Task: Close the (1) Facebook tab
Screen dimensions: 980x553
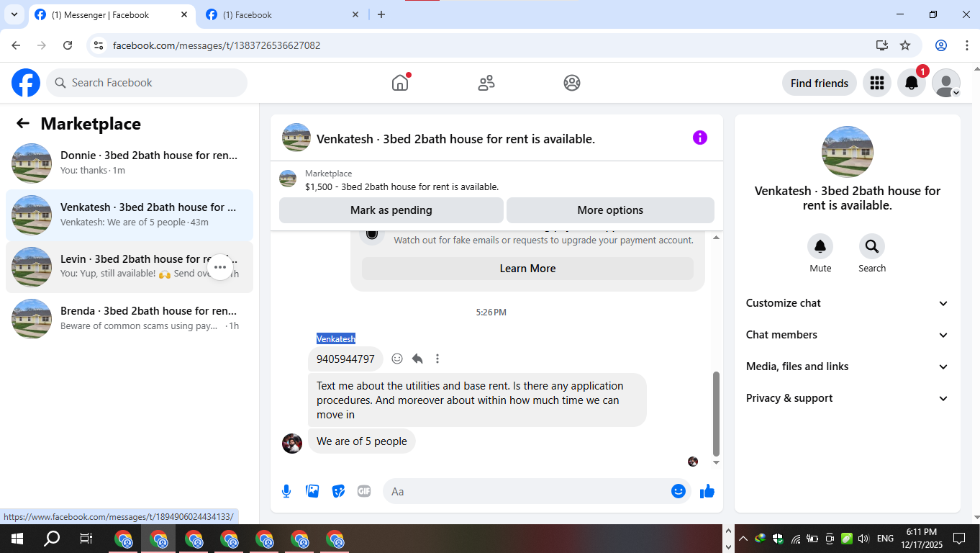Action: (x=355, y=14)
